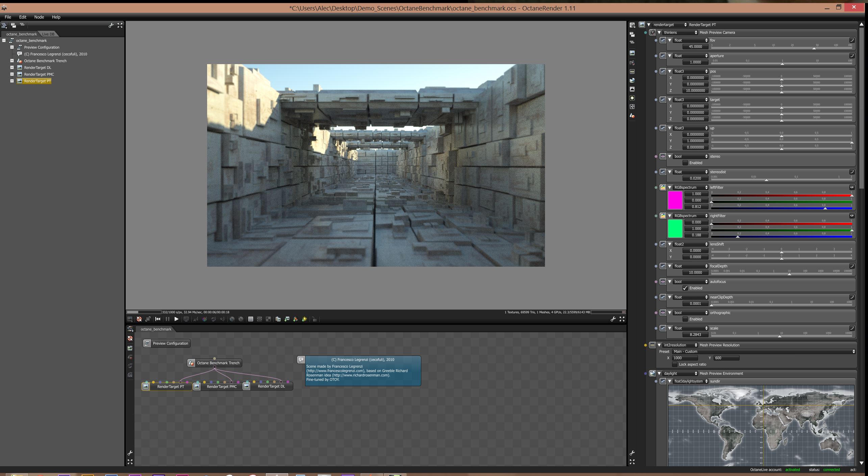The width and height of the screenshot is (868, 476).
Task: Click the play render button
Action: pyautogui.click(x=176, y=319)
